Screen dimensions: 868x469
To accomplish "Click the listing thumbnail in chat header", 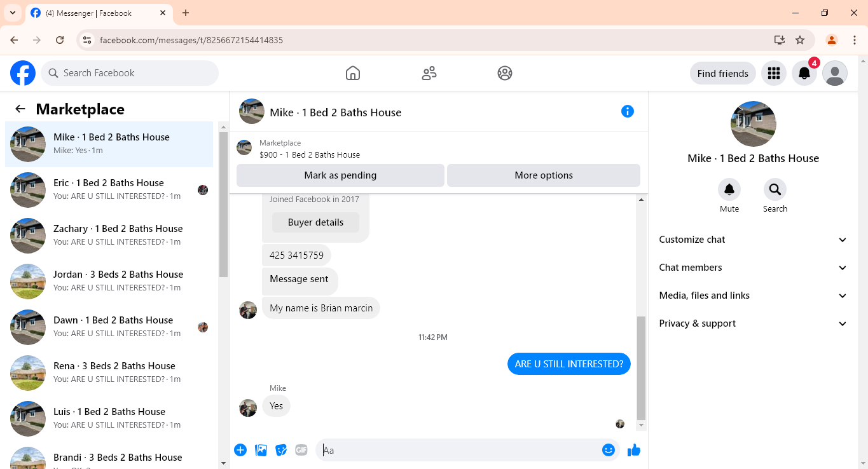I will click(252, 111).
